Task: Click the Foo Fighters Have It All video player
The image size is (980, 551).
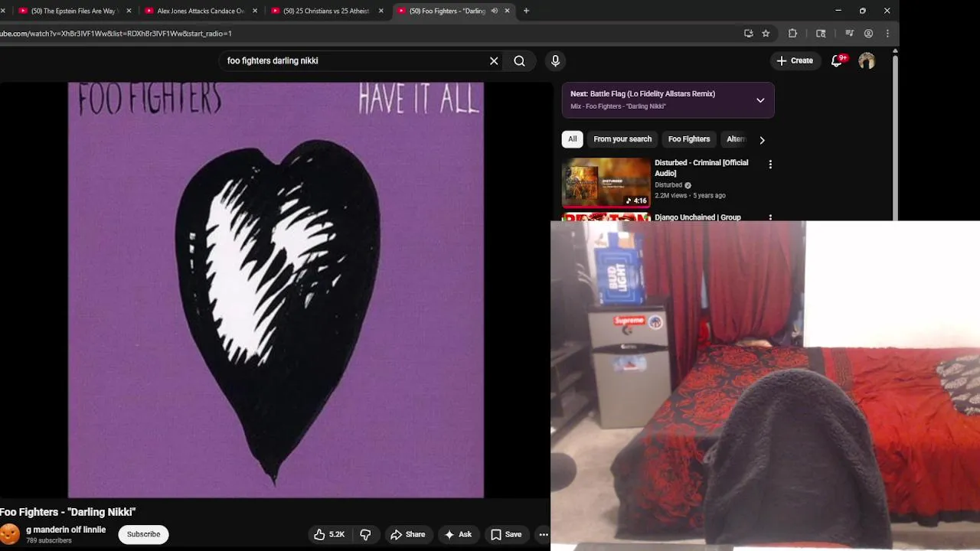Action: (x=276, y=290)
